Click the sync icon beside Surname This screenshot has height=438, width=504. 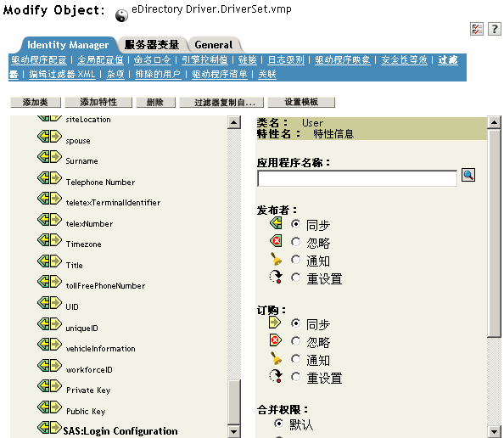point(49,157)
